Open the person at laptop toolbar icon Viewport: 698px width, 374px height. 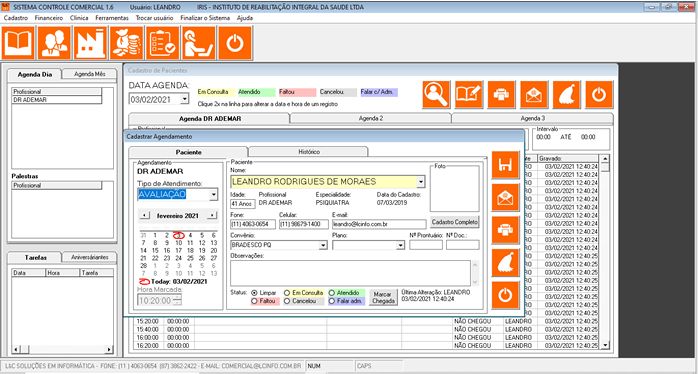coord(199,43)
